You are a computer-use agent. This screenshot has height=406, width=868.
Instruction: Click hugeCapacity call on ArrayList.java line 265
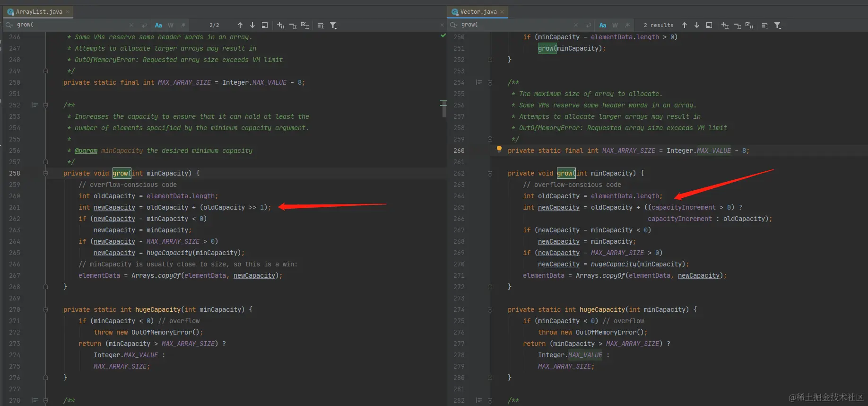169,253
